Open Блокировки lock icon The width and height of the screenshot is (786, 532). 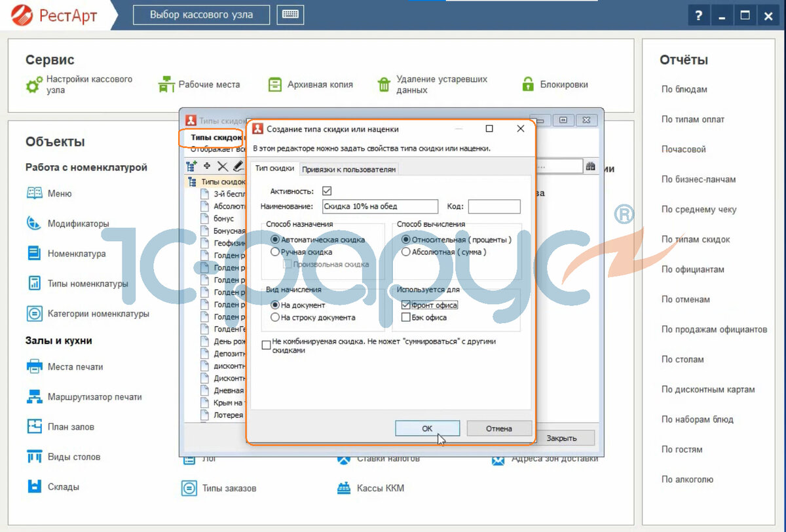tap(528, 85)
